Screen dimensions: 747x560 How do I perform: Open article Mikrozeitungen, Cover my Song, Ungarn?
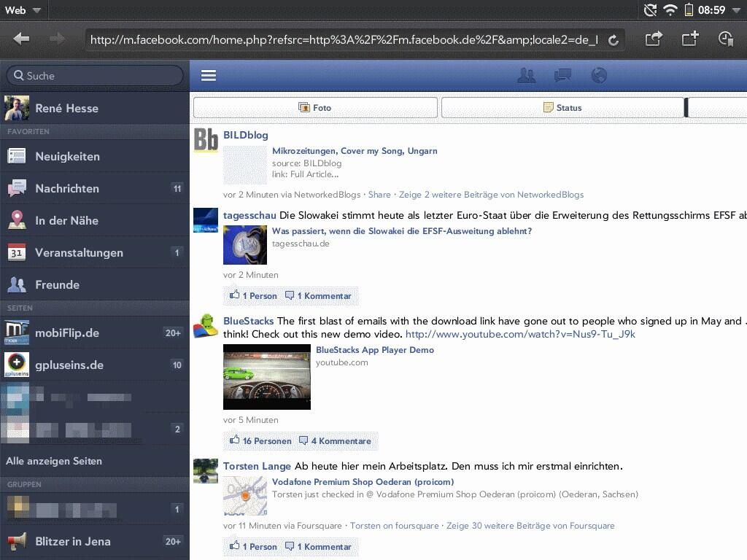point(355,151)
